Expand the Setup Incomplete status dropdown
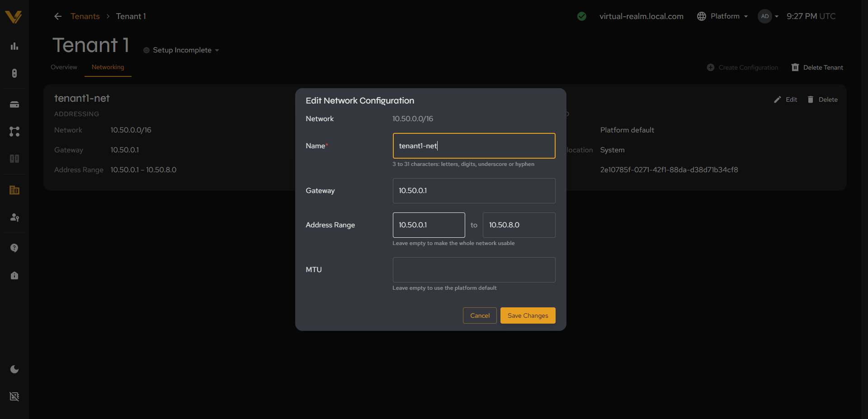868x419 pixels. click(181, 50)
